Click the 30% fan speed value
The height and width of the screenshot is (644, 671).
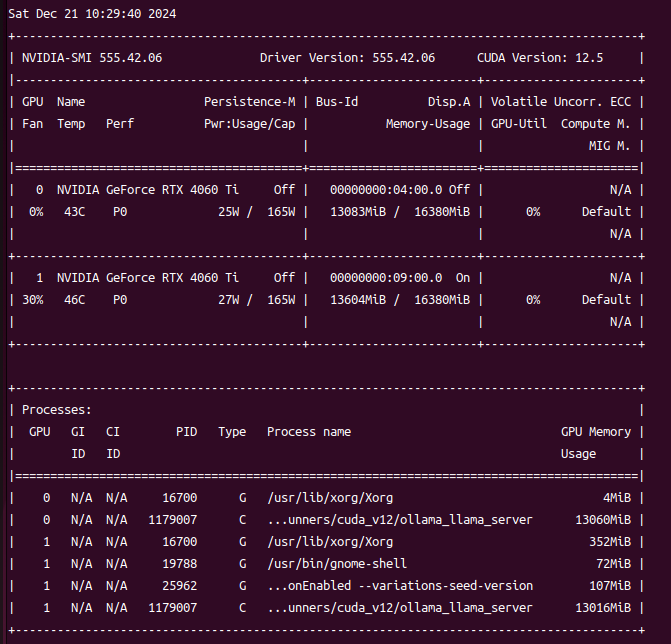(x=34, y=300)
